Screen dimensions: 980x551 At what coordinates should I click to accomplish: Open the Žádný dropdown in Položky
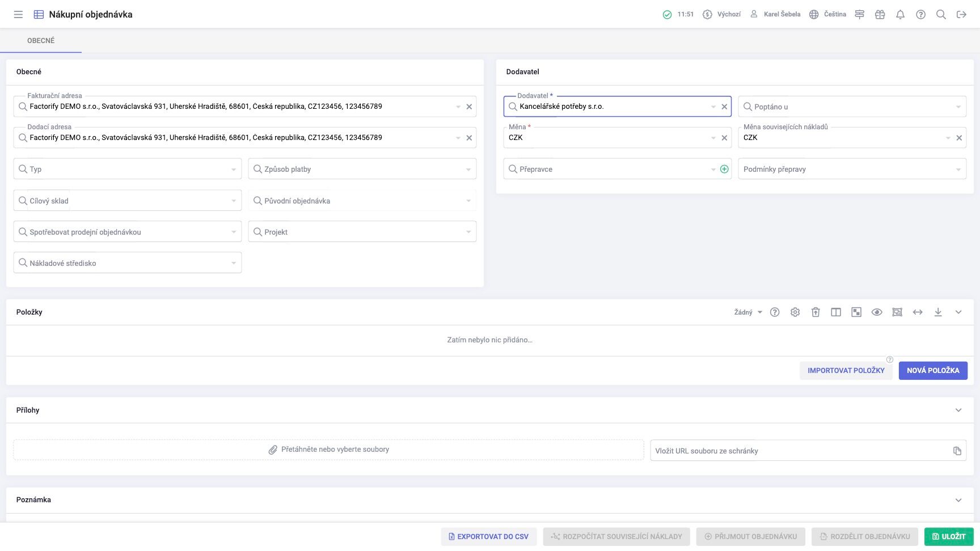click(x=748, y=312)
